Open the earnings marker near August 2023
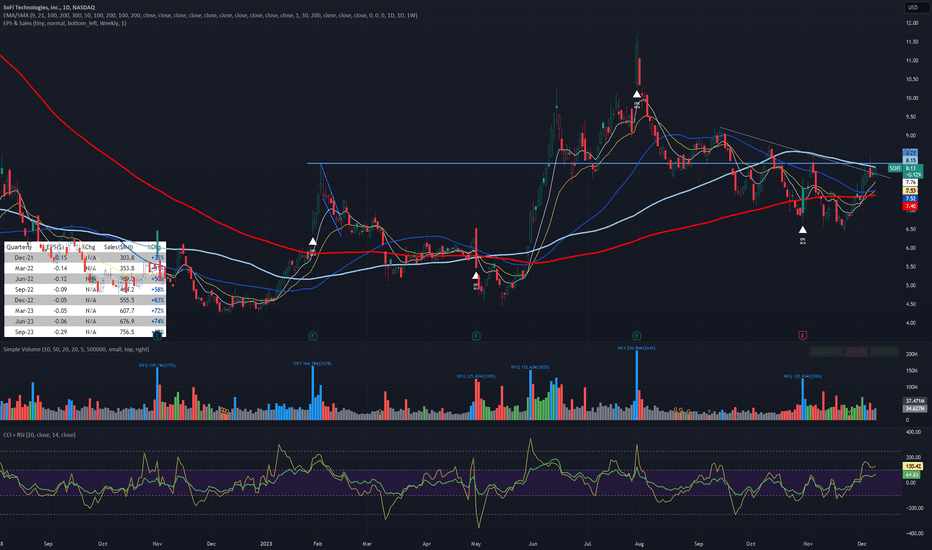The width and height of the screenshot is (932, 550). pyautogui.click(x=637, y=336)
